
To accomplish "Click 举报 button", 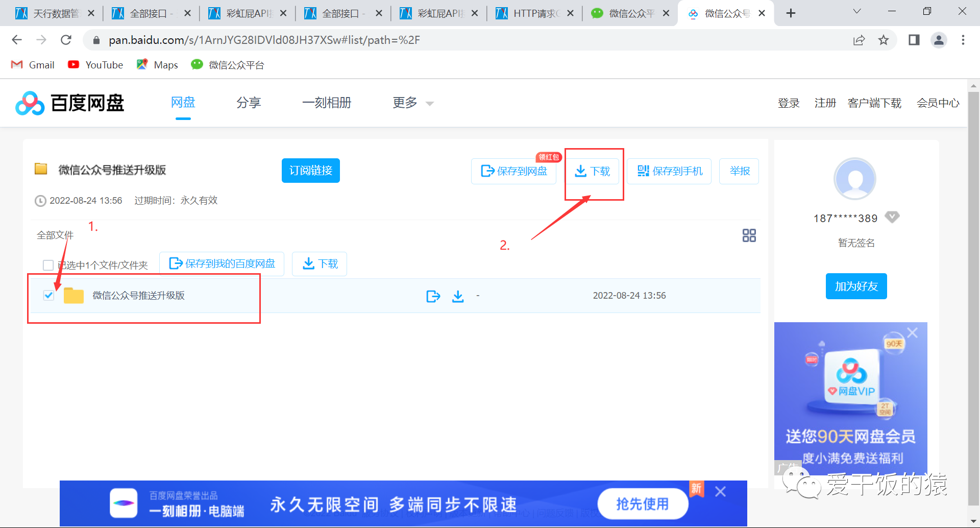I will 739,171.
